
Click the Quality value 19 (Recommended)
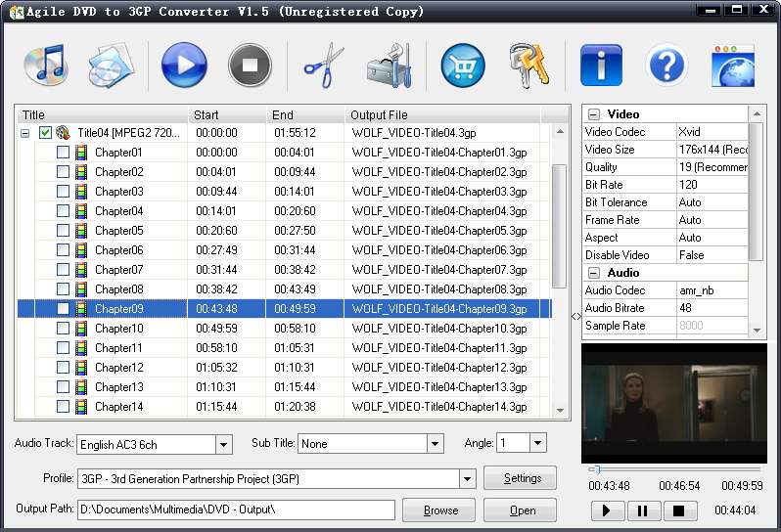[x=712, y=167]
